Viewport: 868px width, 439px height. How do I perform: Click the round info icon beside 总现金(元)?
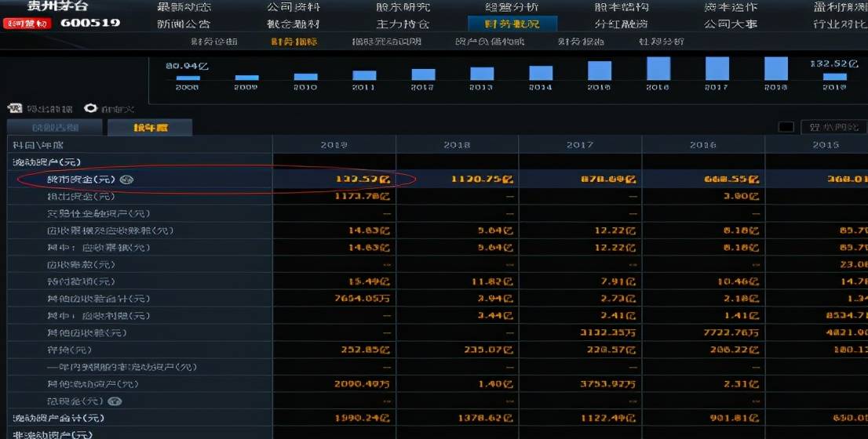click(115, 401)
